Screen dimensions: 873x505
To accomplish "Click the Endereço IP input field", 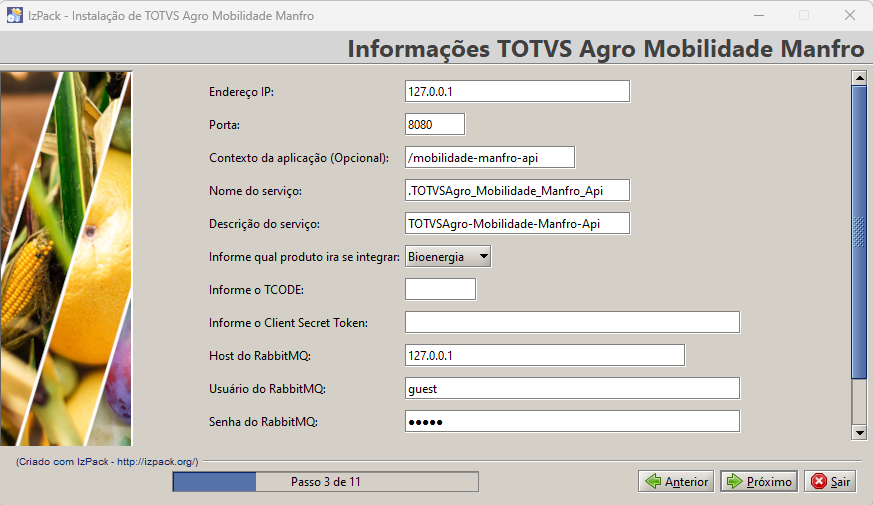I will 517,91.
